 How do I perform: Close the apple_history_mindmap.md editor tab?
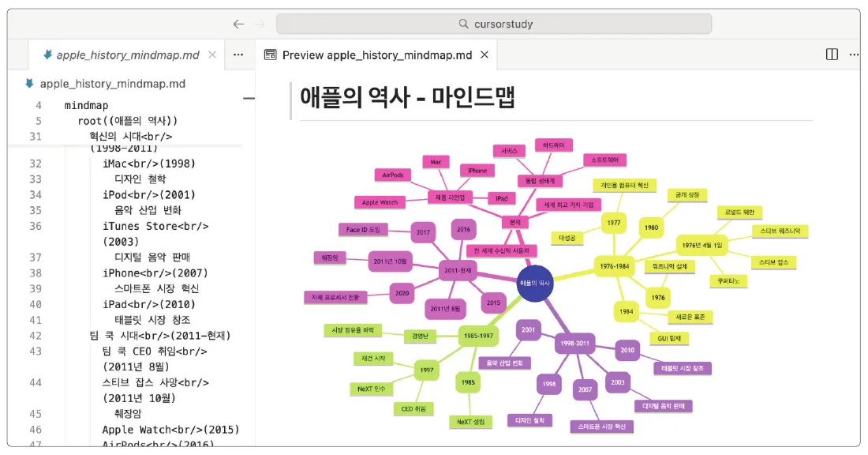click(x=212, y=55)
